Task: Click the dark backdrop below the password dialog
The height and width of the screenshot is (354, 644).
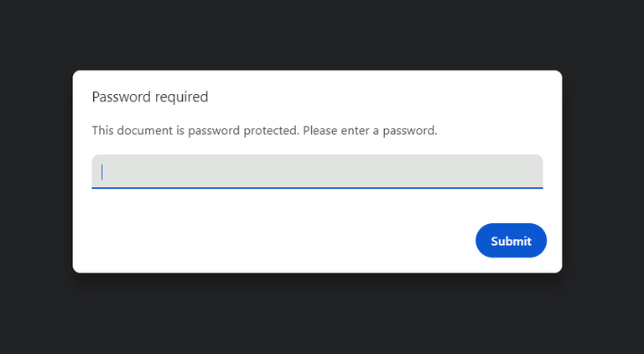Action: pos(317,315)
